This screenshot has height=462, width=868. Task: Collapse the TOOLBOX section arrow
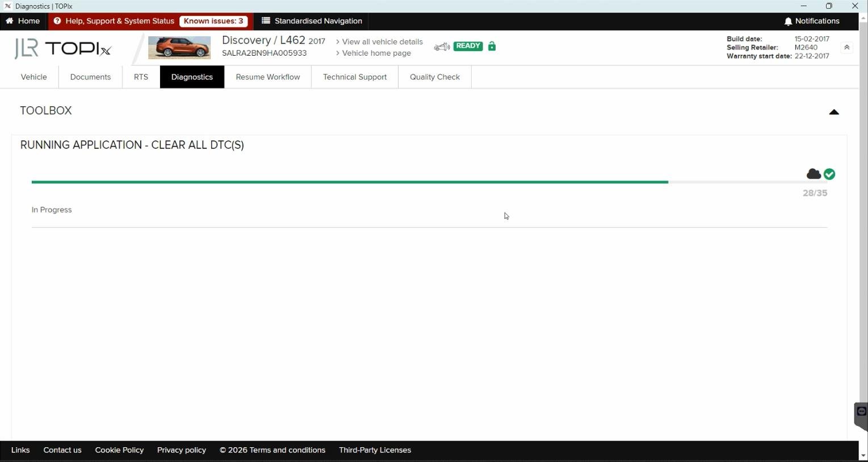834,112
